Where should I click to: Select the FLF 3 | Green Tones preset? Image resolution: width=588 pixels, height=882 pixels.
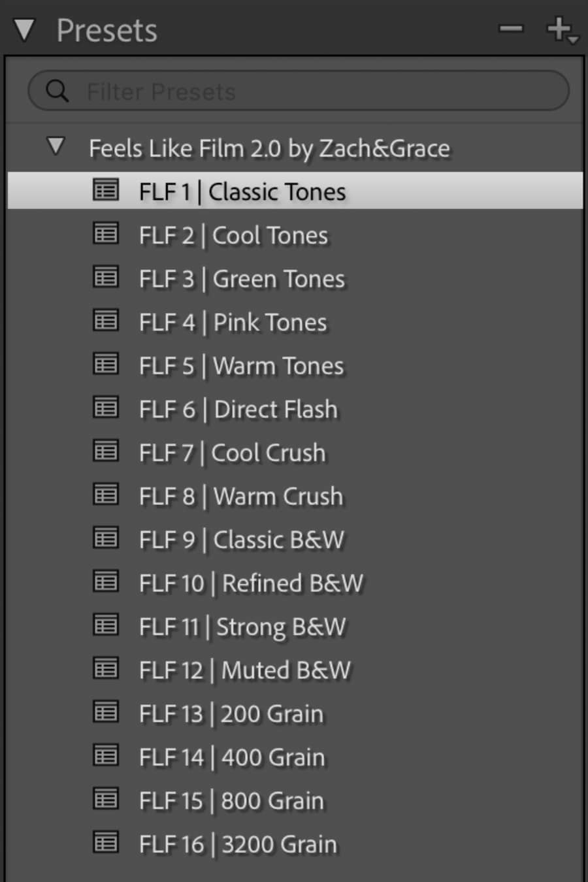tap(242, 279)
